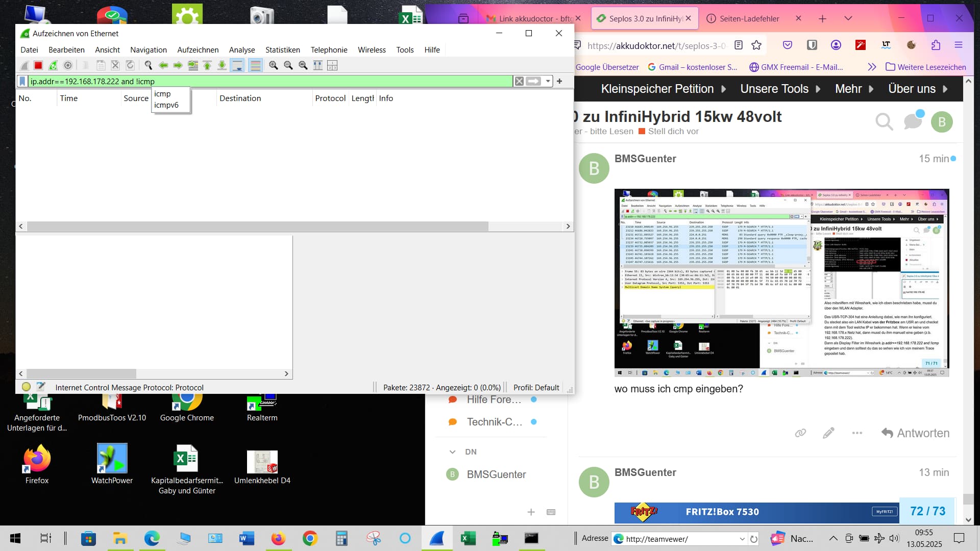The image size is (980, 551).
Task: Stop the running Wireshark capture
Action: pyautogui.click(x=38, y=65)
